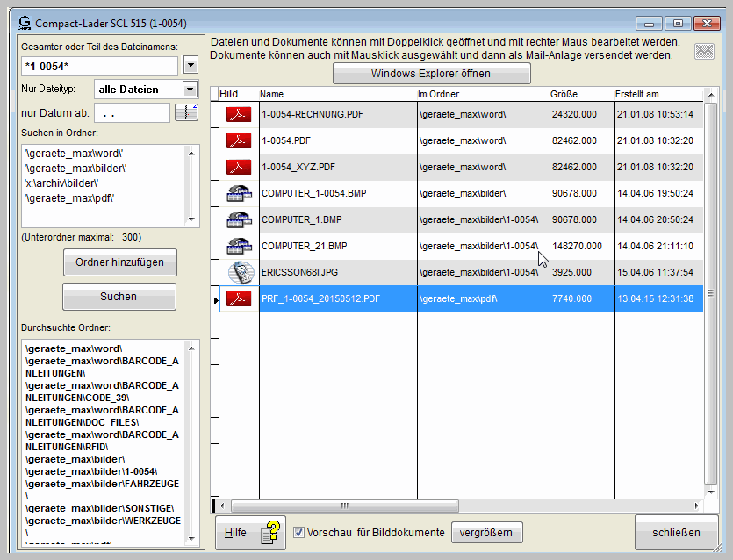733x560 pixels.
Task: Click the vergrößern button
Action: [x=487, y=533]
